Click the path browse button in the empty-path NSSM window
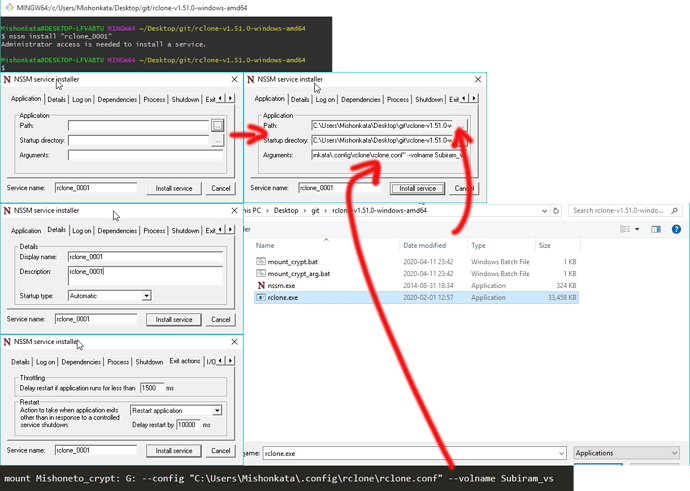Viewport: 690px width, 491px height. pyautogui.click(x=217, y=126)
